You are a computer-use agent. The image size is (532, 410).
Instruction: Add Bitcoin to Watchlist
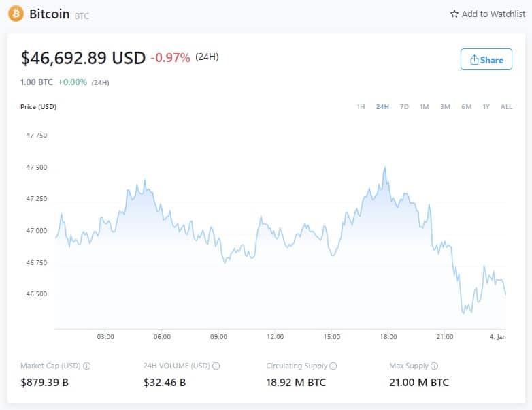pos(488,14)
